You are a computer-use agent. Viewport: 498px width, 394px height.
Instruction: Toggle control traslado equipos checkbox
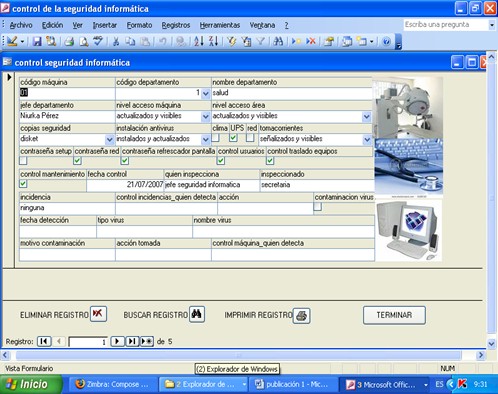(x=270, y=161)
